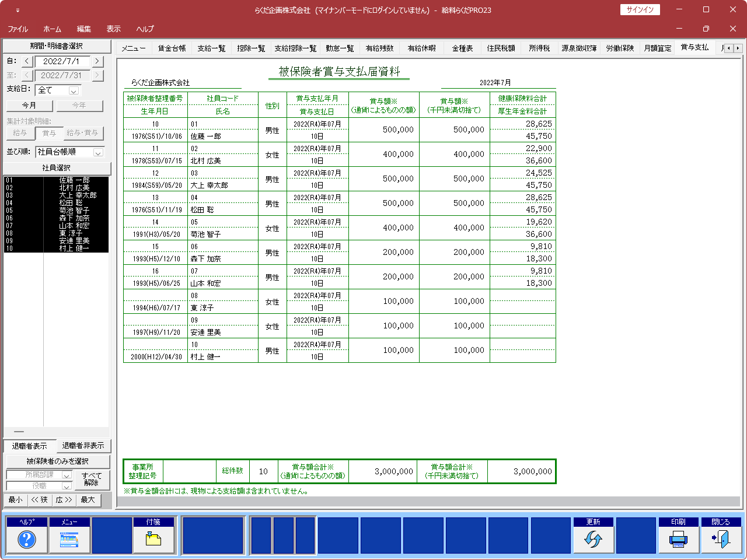
Task: Select employee 01 佐藤 一郎 in list
Action: click(x=56, y=180)
